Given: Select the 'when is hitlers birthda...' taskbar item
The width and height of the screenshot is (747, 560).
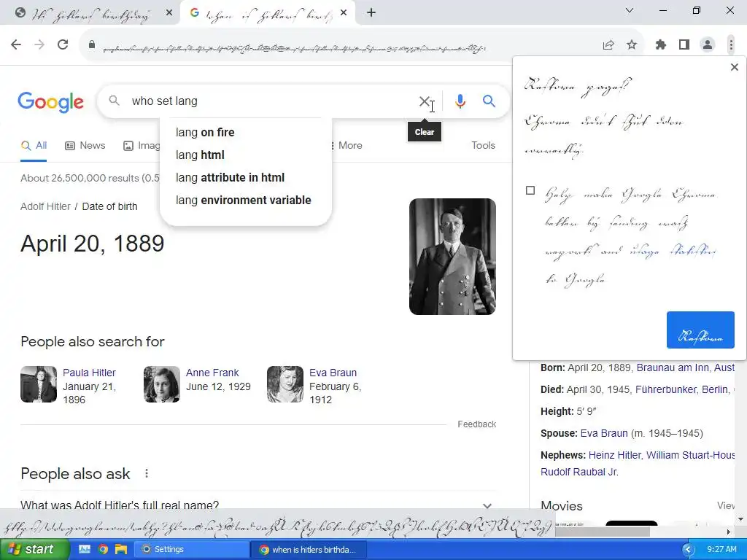Looking at the screenshot, I should 309,550.
